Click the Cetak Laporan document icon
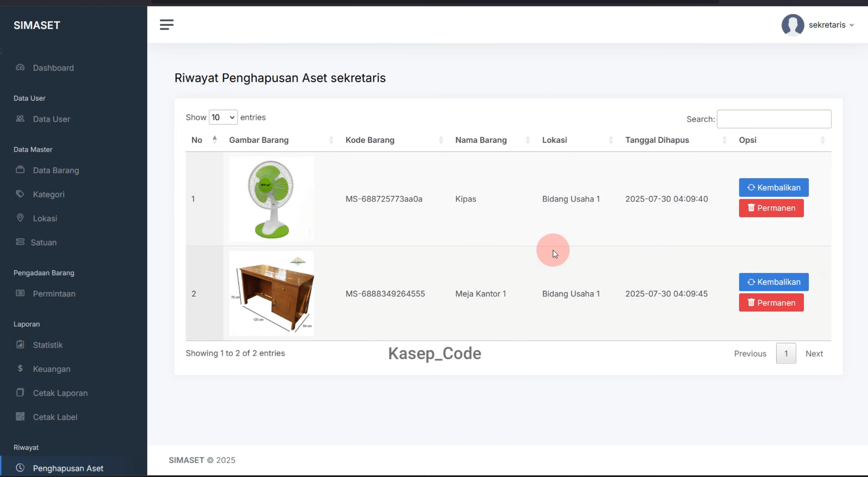This screenshot has height=477, width=868. [20, 392]
